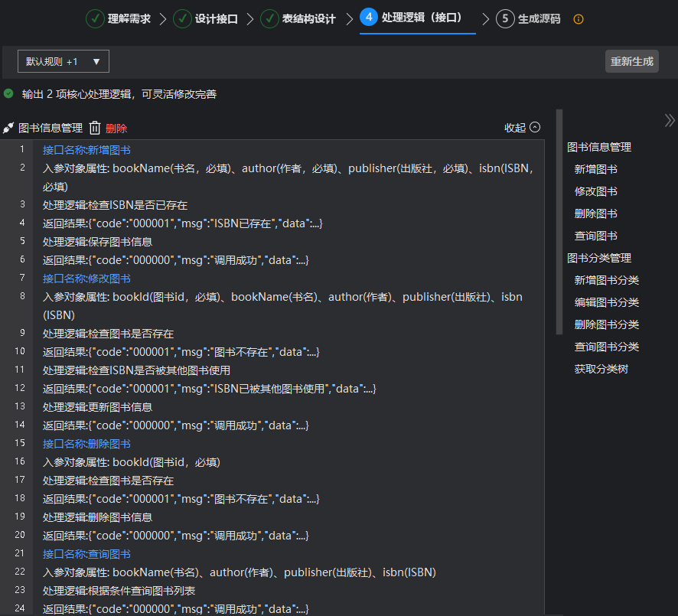Click the trash icon next to 删除
678x616 pixels.
click(95, 128)
